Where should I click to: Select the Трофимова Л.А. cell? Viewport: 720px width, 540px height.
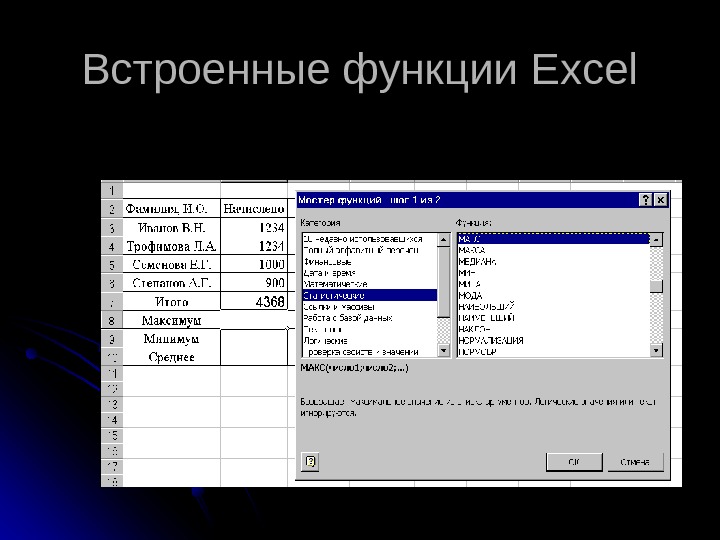tap(171, 246)
